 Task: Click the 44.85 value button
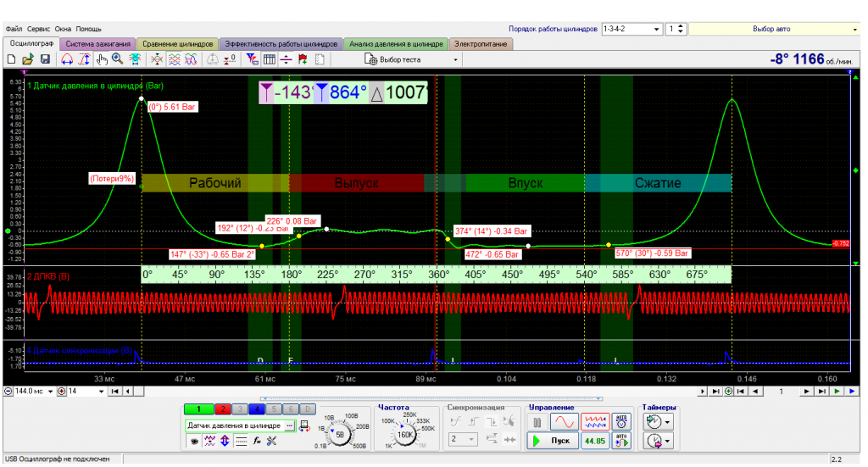pyautogui.click(x=595, y=441)
